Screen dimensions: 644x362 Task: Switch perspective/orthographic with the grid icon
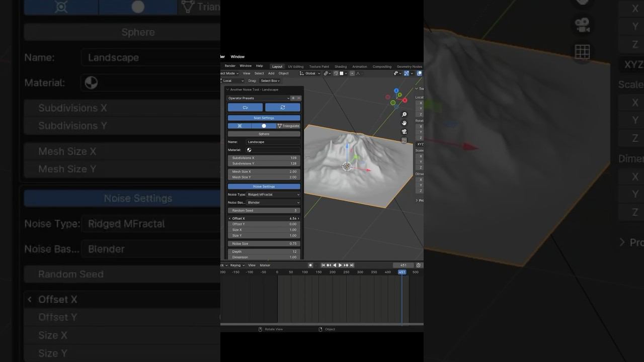[x=404, y=140]
